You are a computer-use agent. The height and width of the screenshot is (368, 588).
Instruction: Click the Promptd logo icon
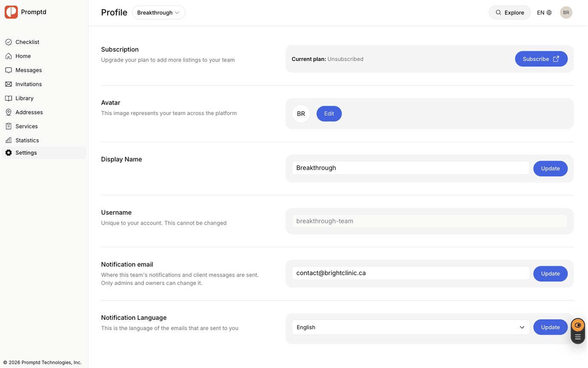11,12
